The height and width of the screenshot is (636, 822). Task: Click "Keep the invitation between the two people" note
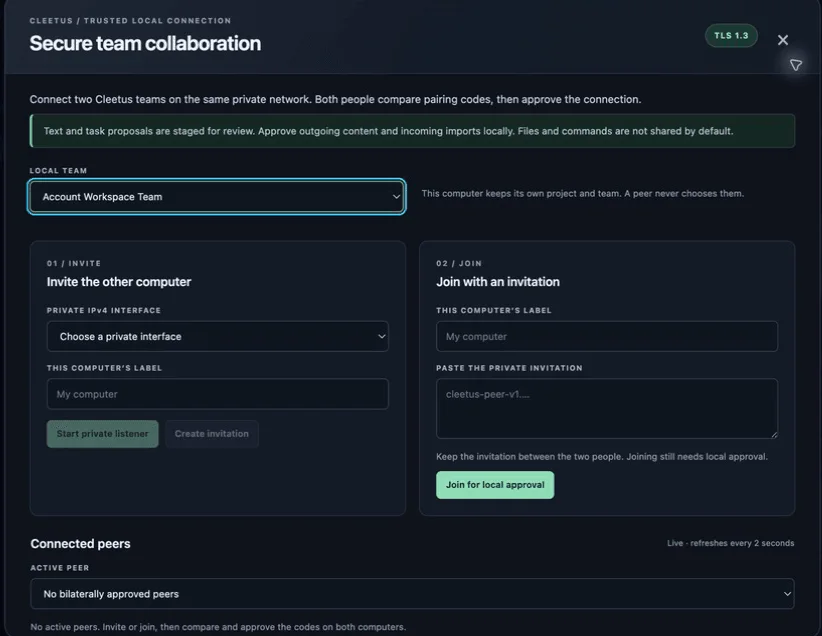click(602, 457)
